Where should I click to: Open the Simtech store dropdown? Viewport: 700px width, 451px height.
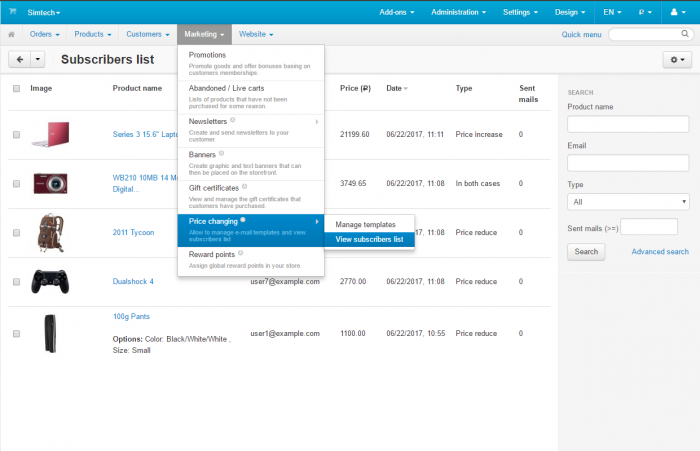click(44, 13)
